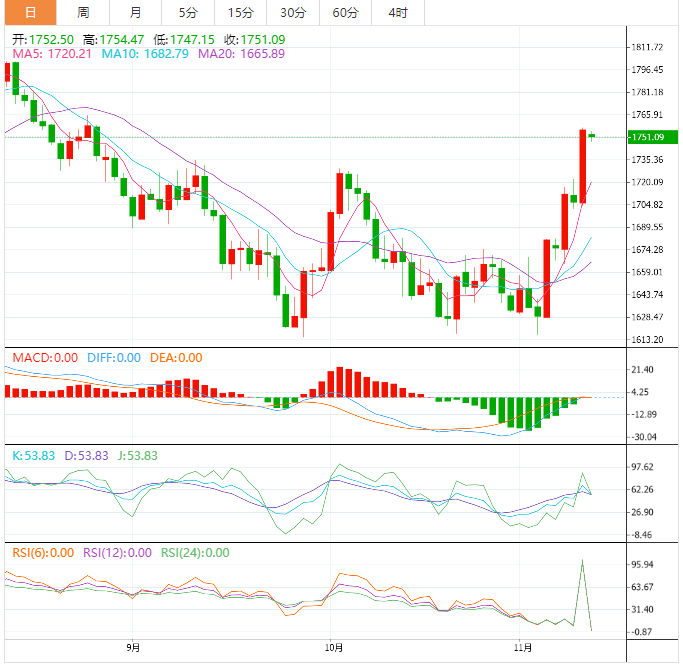The width and height of the screenshot is (683, 667).
Task: Click the 收:1751.09 close price
Action: click(x=254, y=40)
